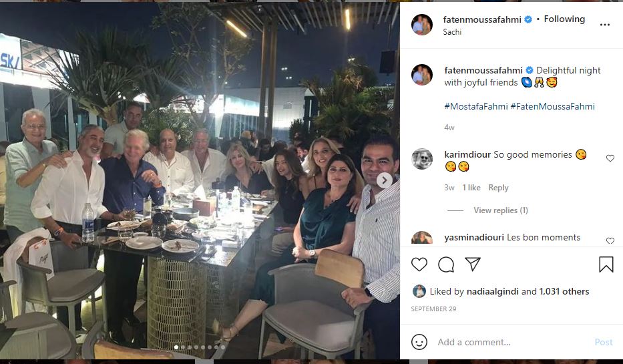The image size is (623, 364).
Task: Open fatenmoussafahmi's header profile picture
Action: point(421,24)
